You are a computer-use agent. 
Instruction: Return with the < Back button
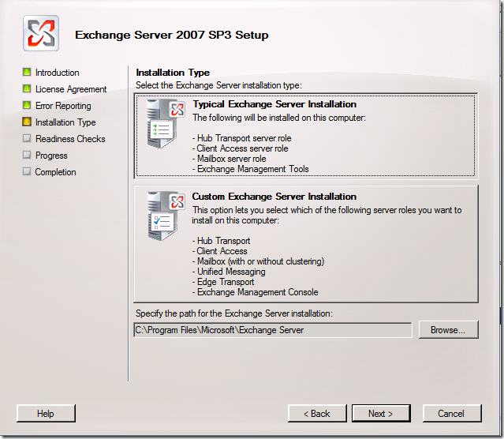pyautogui.click(x=317, y=413)
